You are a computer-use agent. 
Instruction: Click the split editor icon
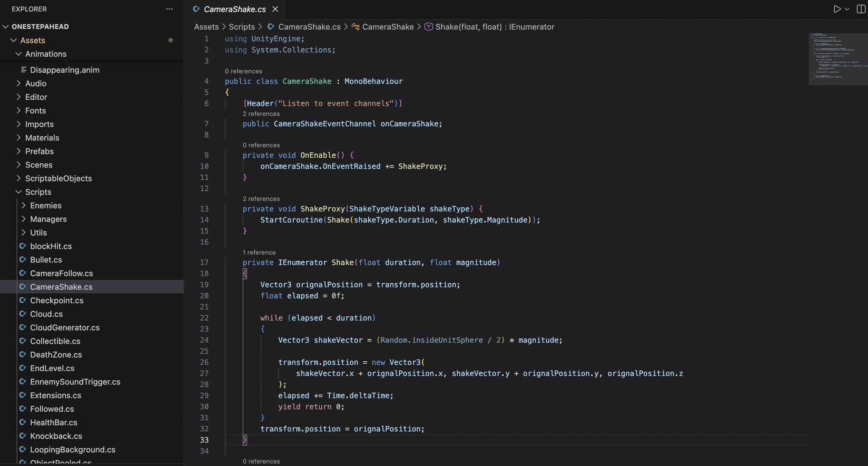[861, 9]
